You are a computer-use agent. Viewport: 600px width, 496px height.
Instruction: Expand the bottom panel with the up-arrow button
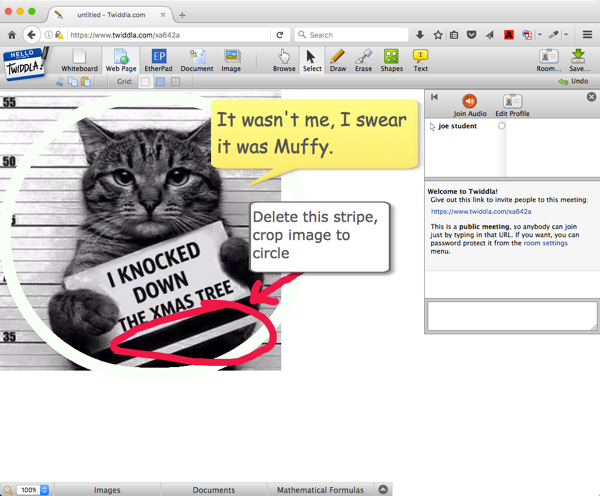[x=383, y=489]
